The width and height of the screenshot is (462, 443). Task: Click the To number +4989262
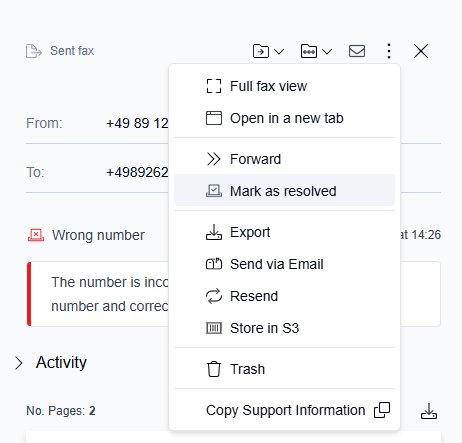pos(137,172)
